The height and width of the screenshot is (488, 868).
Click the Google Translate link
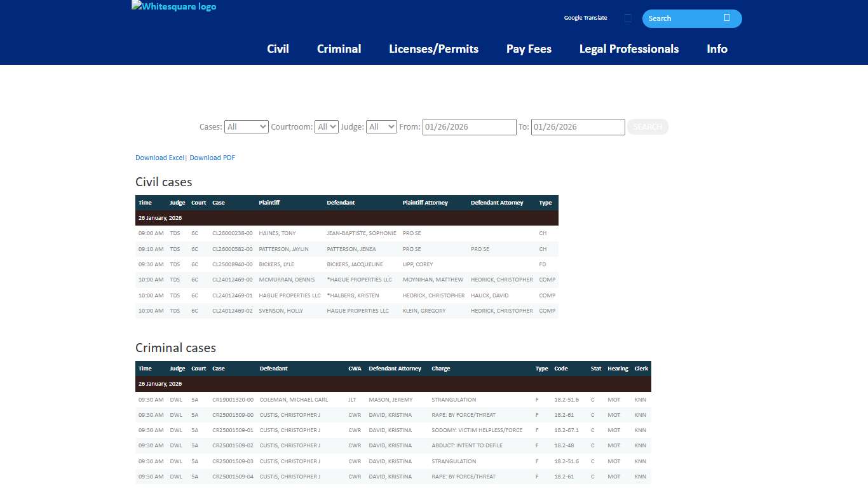585,18
